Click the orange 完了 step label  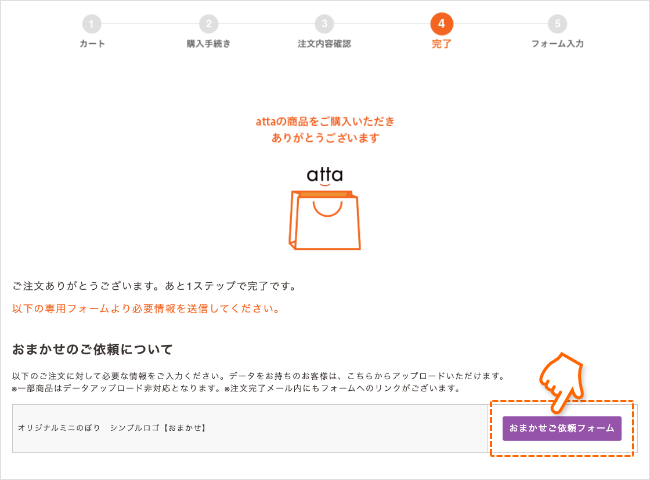click(441, 44)
